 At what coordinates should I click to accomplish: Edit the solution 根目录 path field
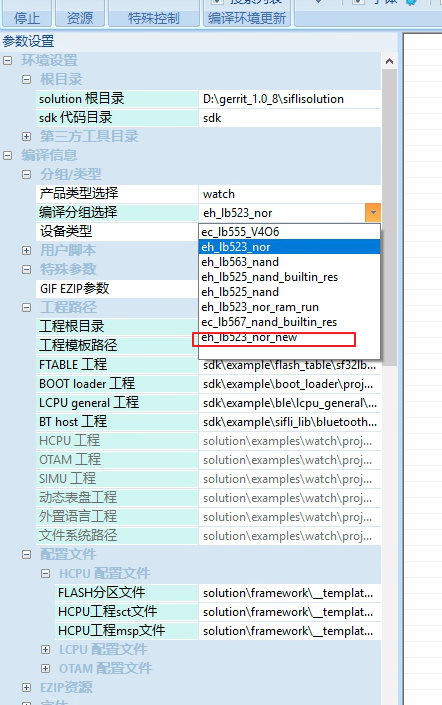coord(290,99)
